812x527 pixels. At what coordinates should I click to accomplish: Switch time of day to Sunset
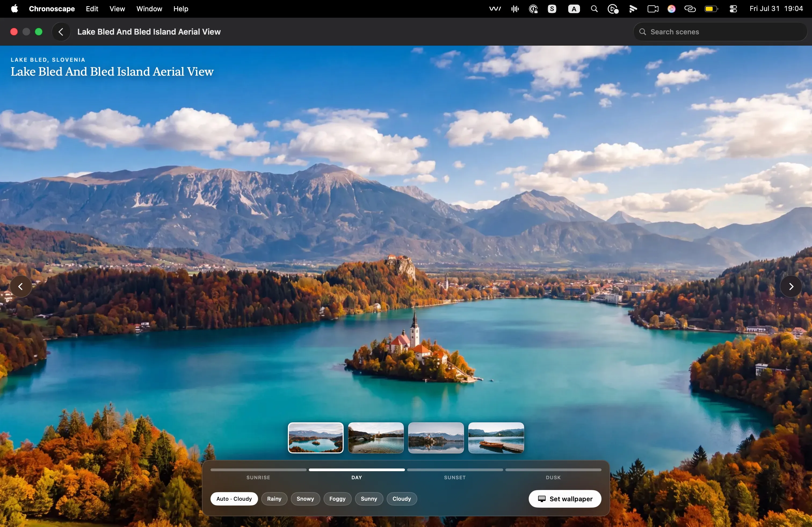[x=455, y=474]
